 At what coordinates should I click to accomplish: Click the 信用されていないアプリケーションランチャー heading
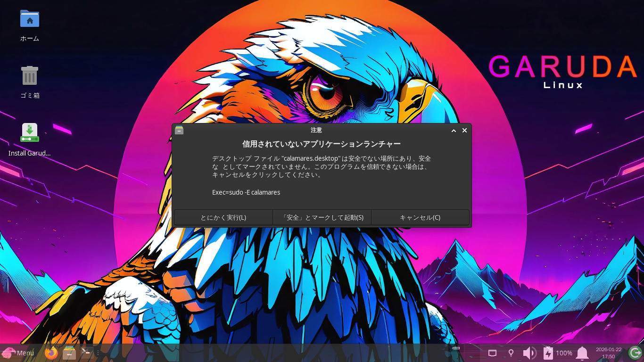point(322,144)
